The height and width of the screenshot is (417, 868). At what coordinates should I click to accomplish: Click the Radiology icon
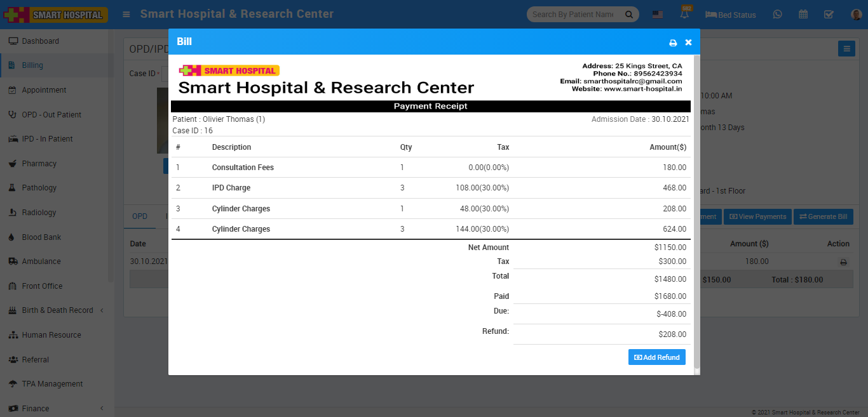[12, 213]
